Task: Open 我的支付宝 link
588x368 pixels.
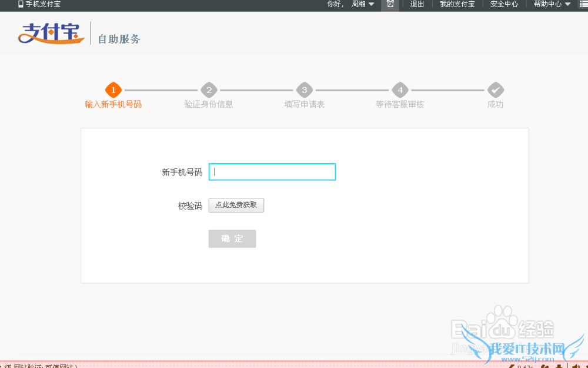Action: point(457,4)
